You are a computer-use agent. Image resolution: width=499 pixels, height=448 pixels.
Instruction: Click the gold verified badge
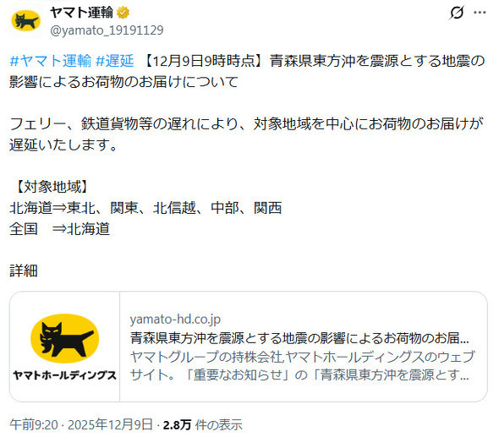(x=123, y=13)
